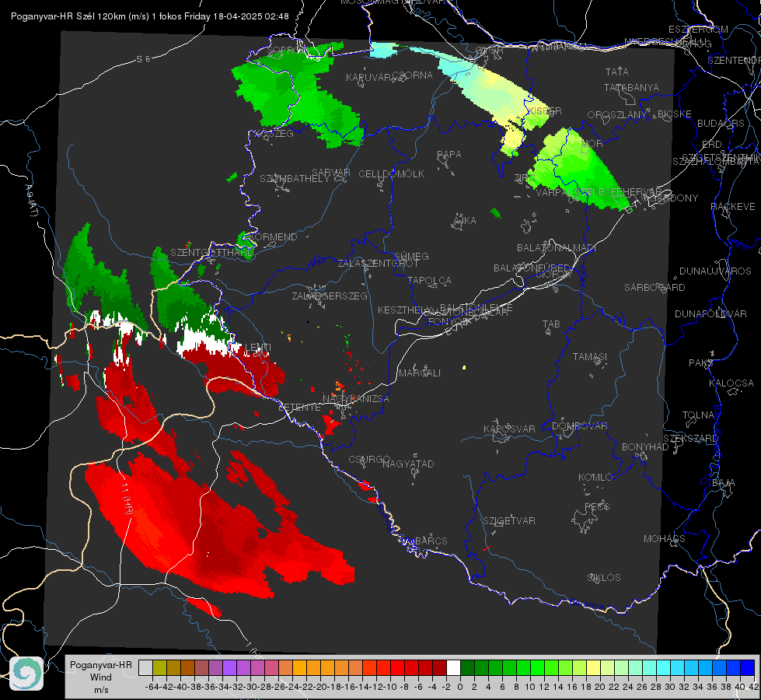Viewport: 761px width, 700px height.
Task: Click the BONYHÁD city label
Action: (645, 447)
